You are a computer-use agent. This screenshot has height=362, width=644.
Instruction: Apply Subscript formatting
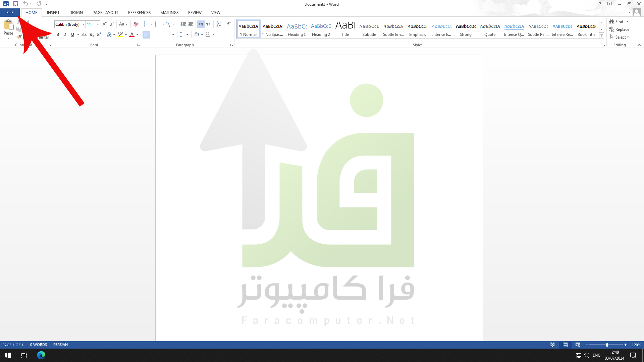[92, 35]
